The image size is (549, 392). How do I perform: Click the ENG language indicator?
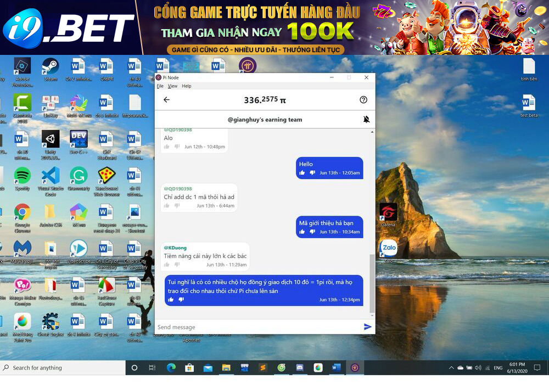(x=498, y=368)
